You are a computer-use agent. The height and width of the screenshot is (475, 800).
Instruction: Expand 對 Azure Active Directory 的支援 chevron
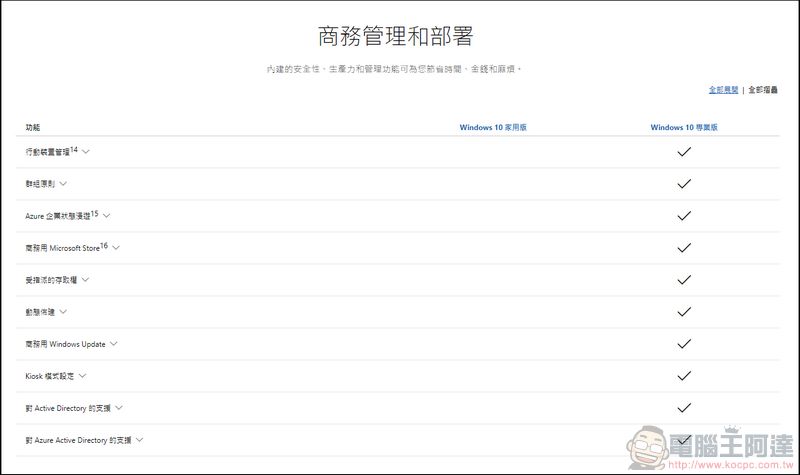[x=139, y=440]
